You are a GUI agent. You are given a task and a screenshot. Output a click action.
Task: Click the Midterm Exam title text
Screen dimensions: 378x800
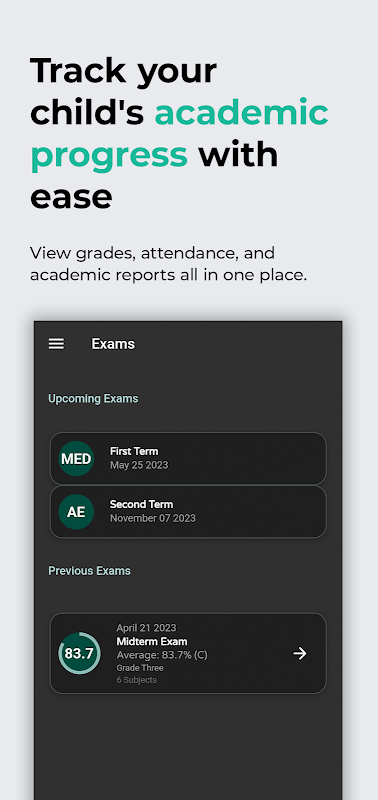pos(152,641)
